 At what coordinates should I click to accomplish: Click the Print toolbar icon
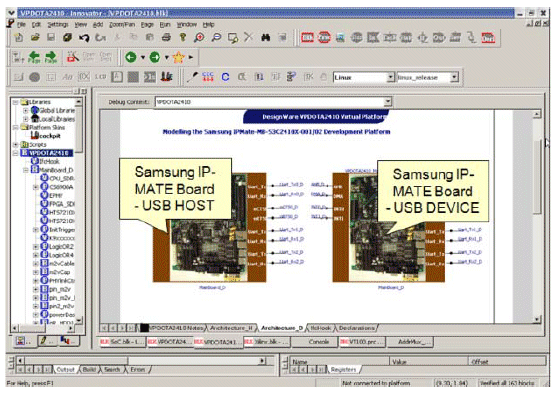click(166, 37)
